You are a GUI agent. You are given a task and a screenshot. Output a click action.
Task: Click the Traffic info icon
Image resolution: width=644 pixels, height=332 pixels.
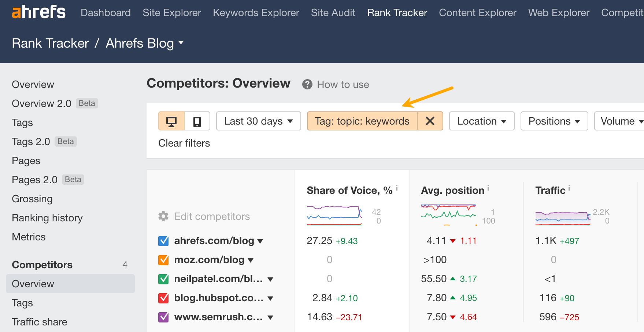click(569, 188)
